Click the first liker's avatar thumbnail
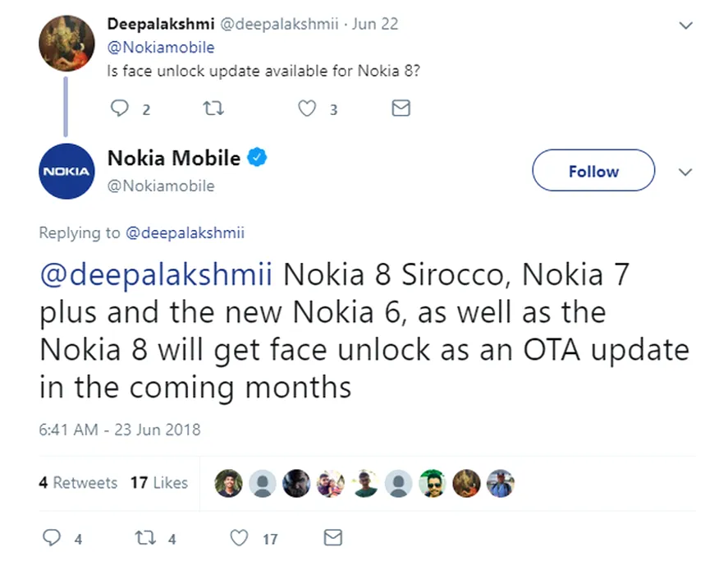Image resolution: width=728 pixels, height=575 pixels. (x=229, y=484)
